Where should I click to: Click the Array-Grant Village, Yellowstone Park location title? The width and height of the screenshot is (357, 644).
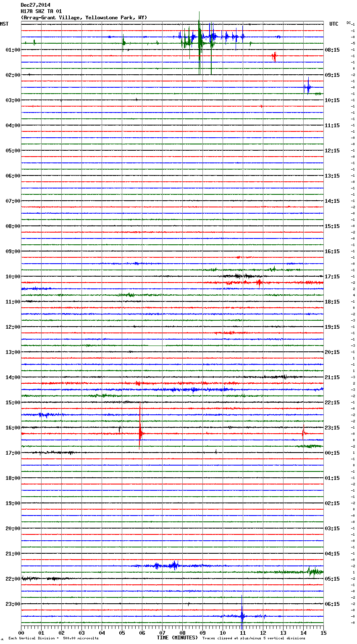pos(84,18)
